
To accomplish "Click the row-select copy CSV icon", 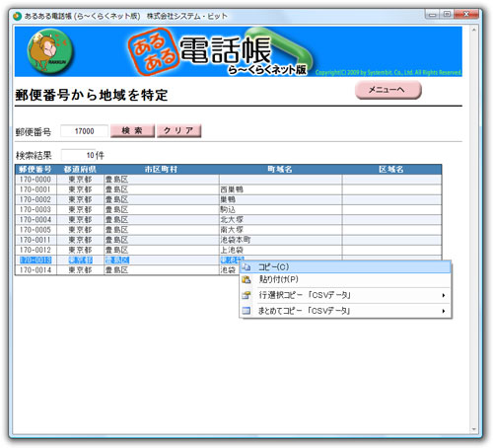I will click(x=246, y=295).
